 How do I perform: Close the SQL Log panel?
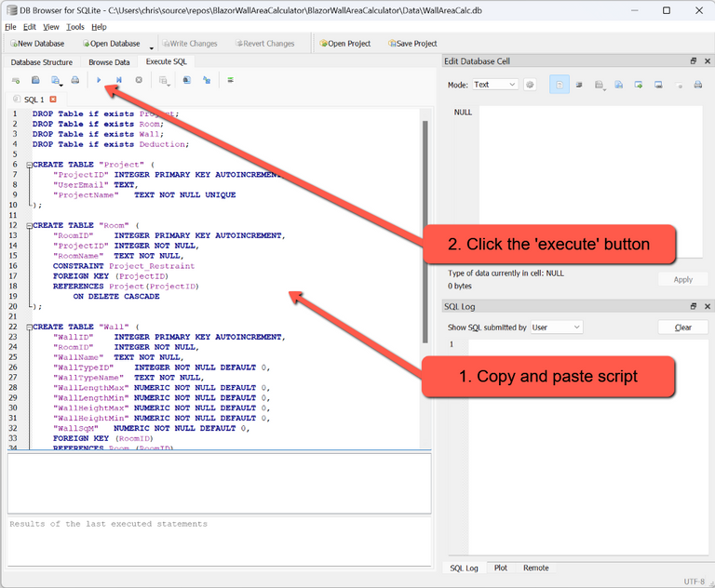tap(708, 306)
